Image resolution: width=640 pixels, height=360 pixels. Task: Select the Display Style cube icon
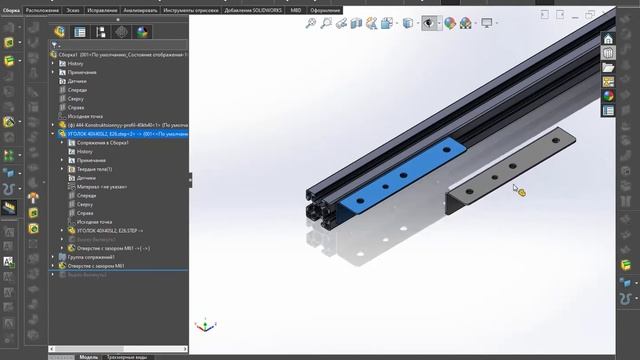407,23
